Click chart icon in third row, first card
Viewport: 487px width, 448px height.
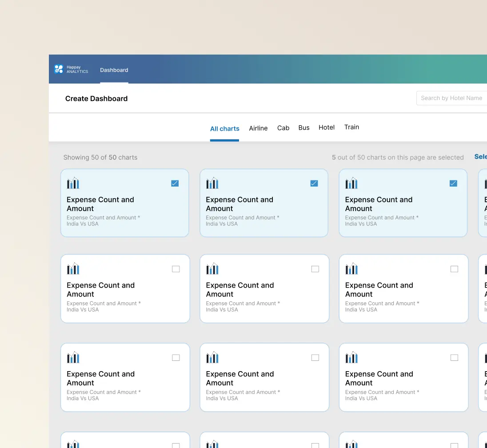tap(73, 358)
